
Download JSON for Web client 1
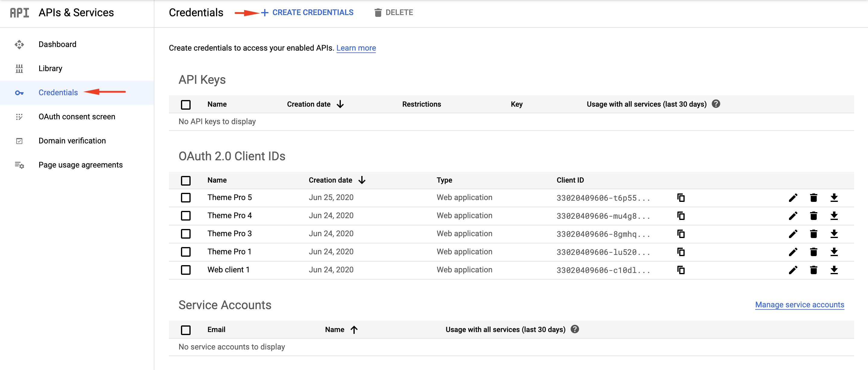834,270
